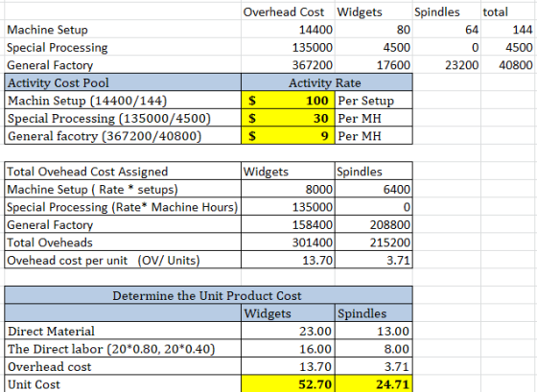Select the cell containing 6400
Viewport: 537px width, 392px height.
374,189
